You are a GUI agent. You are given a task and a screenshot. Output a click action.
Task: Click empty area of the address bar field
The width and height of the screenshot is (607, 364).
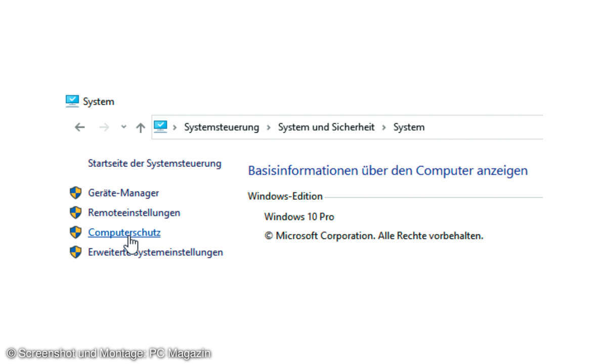483,127
